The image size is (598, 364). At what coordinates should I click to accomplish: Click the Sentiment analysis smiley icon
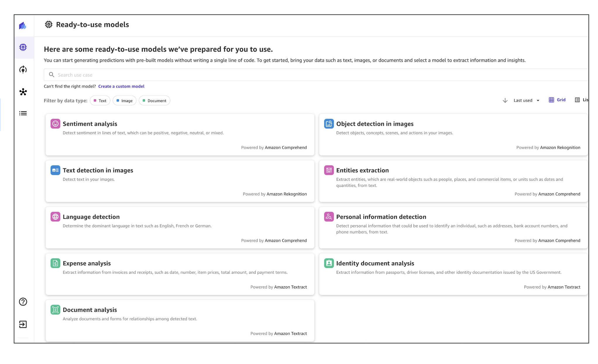(55, 124)
